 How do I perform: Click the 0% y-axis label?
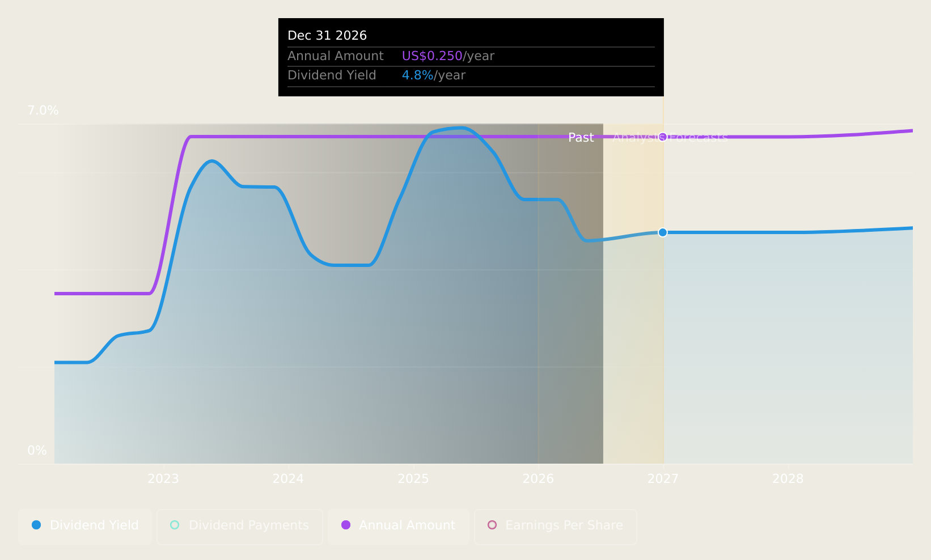click(x=37, y=451)
